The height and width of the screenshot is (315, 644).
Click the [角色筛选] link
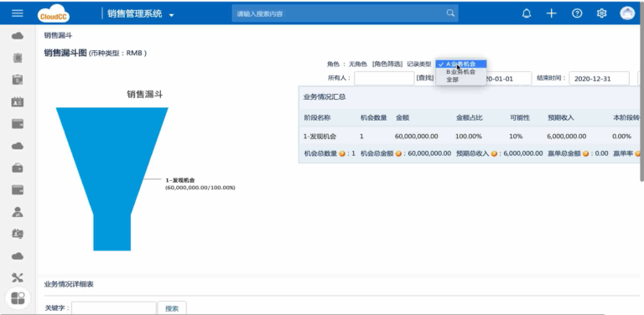(387, 64)
